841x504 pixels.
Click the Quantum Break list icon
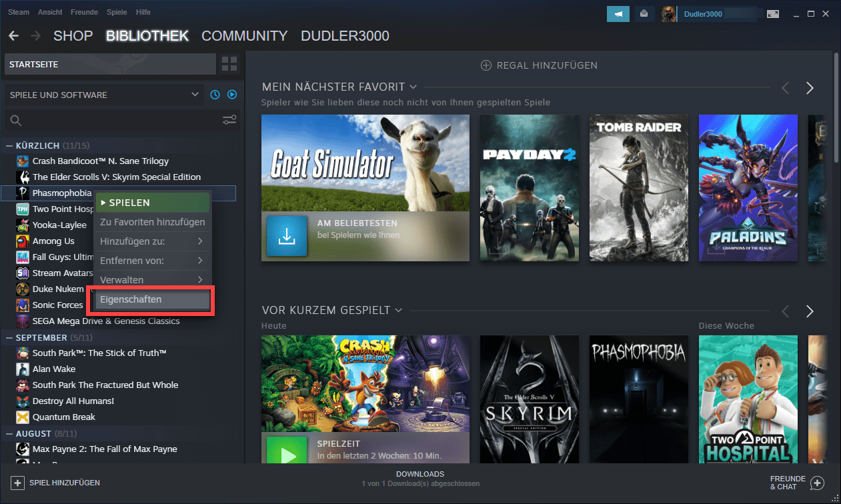(x=23, y=417)
